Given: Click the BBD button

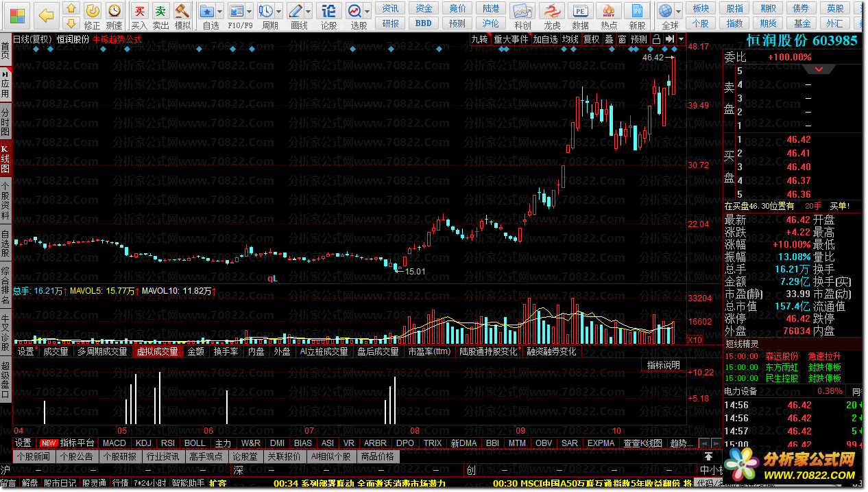Looking at the screenshot, I should pyautogui.click(x=424, y=23).
